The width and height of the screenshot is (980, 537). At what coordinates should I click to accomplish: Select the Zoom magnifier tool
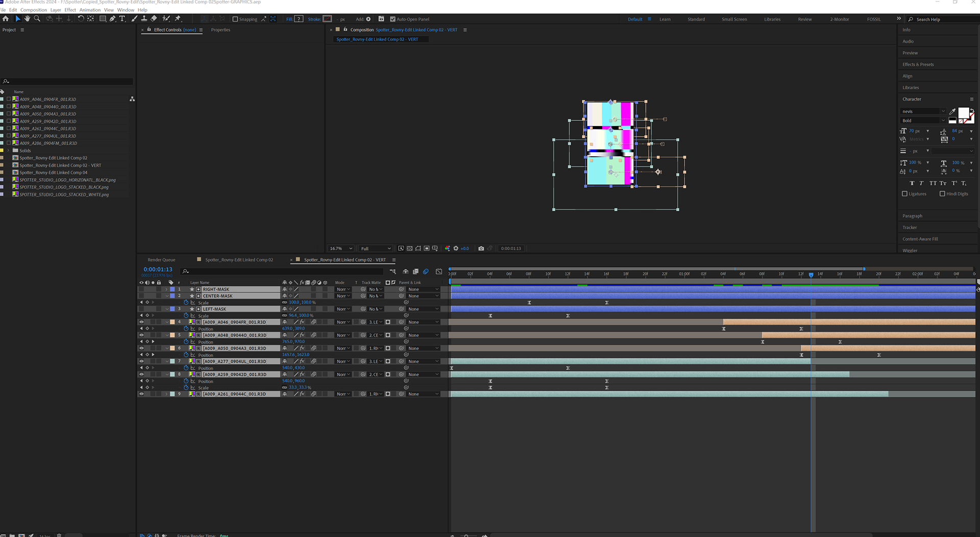tap(37, 19)
